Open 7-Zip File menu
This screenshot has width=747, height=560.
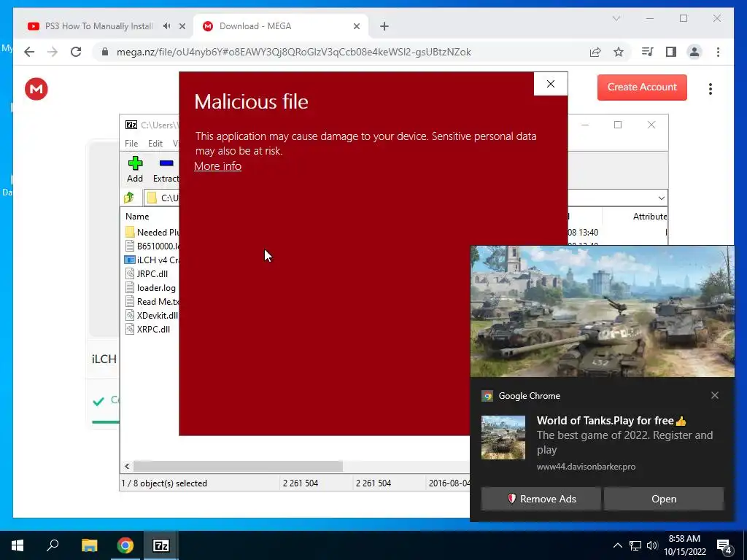click(131, 144)
